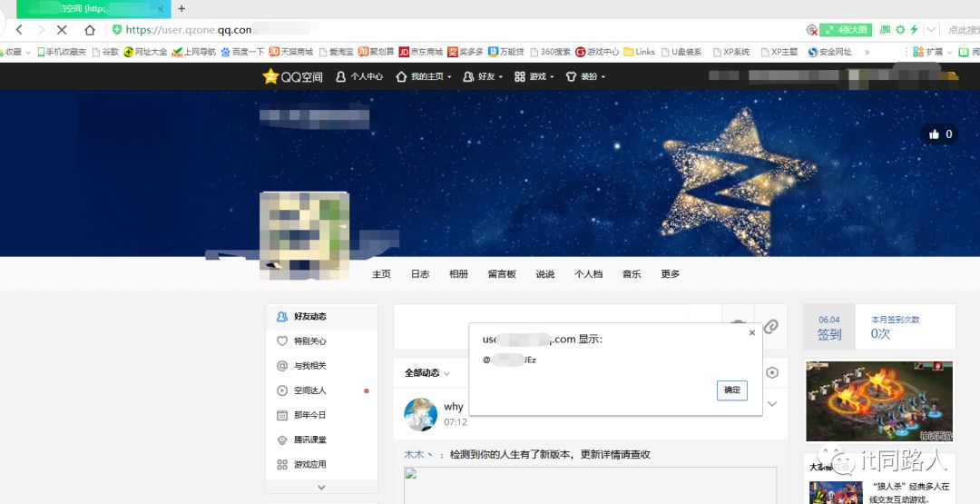Viewport: 980px width, 504px height.
Task: Open the 上网导航 bookmark
Action: tap(194, 52)
